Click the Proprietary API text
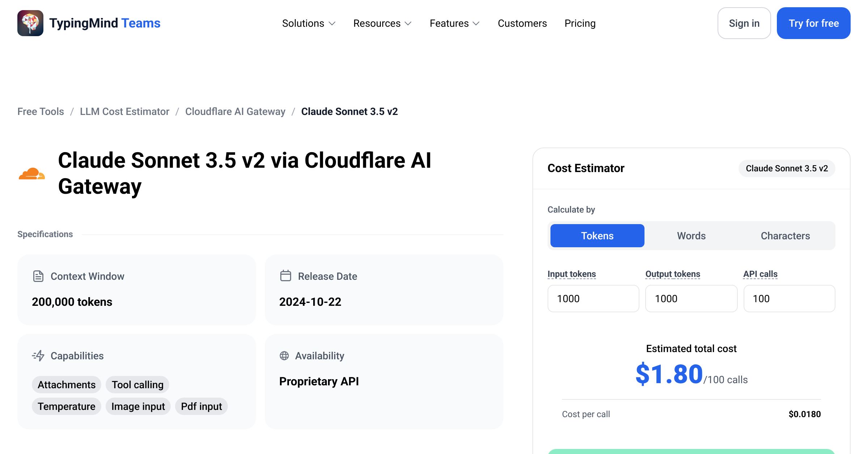Image resolution: width=868 pixels, height=454 pixels. point(319,381)
